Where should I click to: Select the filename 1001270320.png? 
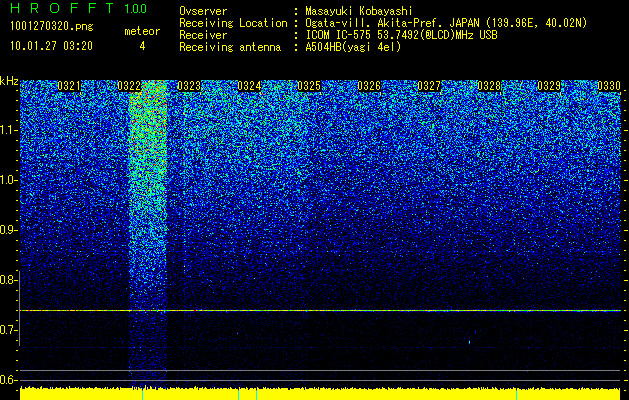coord(52,27)
